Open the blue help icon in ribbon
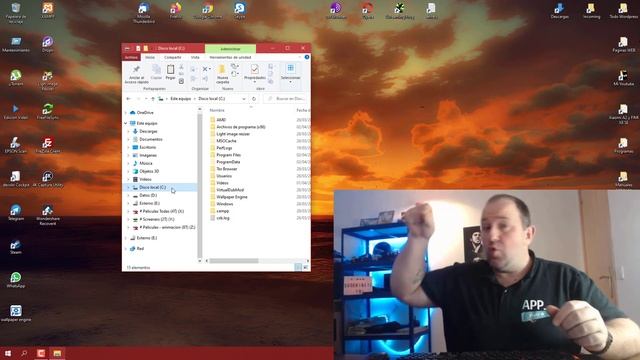This screenshot has width=640, height=360. click(x=307, y=57)
